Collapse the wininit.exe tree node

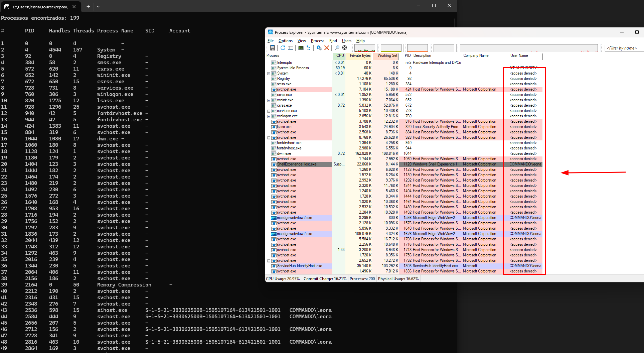pyautogui.click(x=269, y=100)
